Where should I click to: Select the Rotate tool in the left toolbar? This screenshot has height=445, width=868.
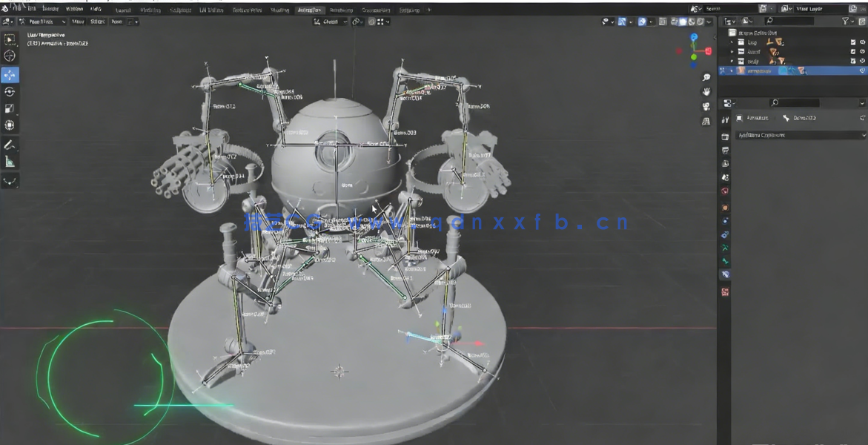click(10, 92)
